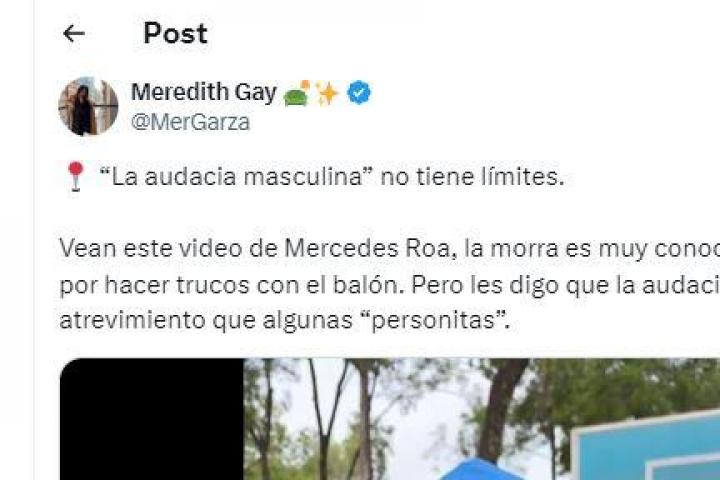Click the red pushpin emoji in post
This screenshot has height=480, width=720.
click(x=76, y=176)
